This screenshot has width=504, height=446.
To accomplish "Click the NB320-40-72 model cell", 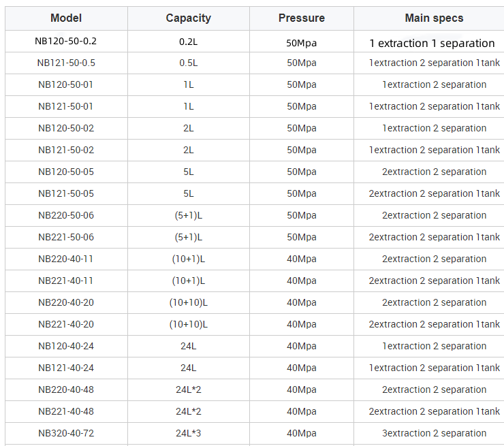I will (x=66, y=433).
